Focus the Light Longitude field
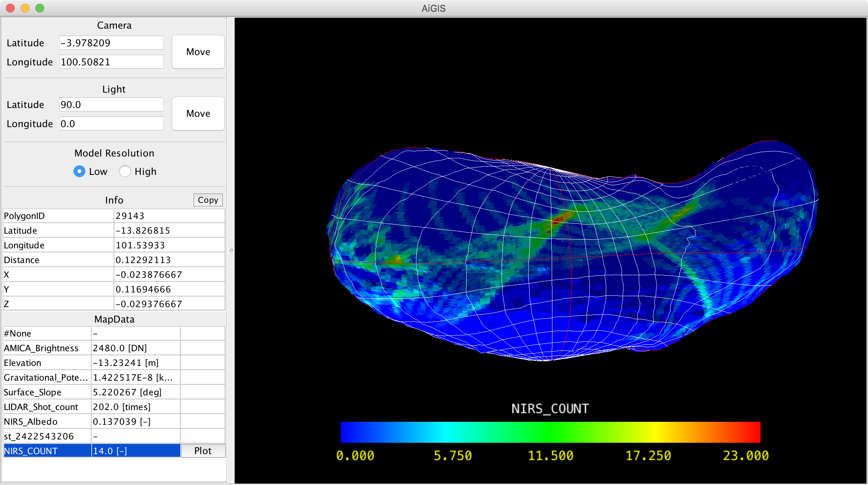This screenshot has width=868, height=485. [111, 124]
